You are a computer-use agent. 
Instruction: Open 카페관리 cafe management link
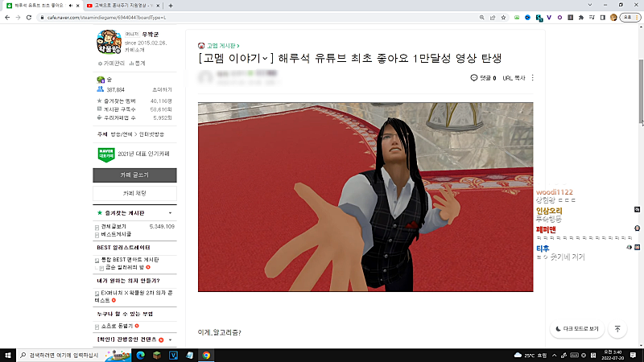point(112,64)
